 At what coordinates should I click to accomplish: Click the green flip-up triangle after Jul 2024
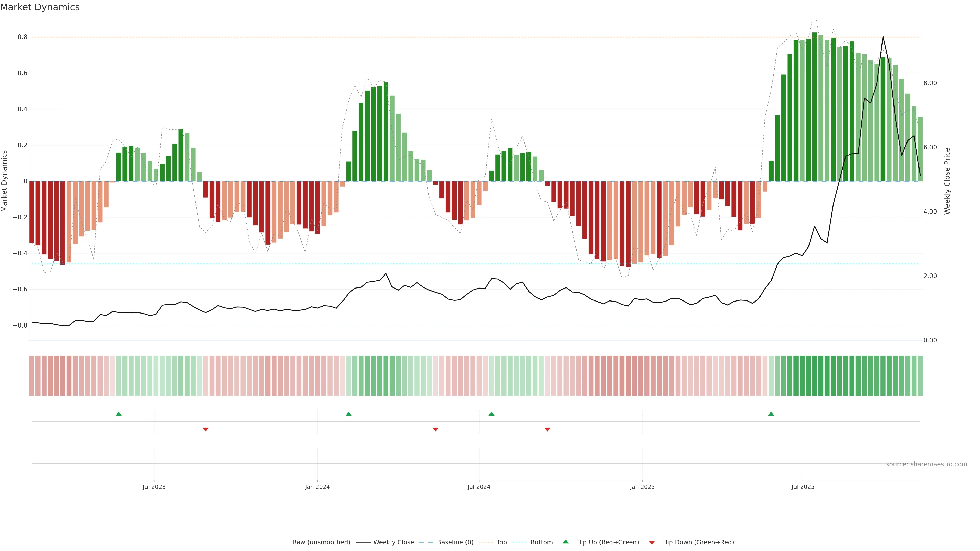pyautogui.click(x=492, y=414)
